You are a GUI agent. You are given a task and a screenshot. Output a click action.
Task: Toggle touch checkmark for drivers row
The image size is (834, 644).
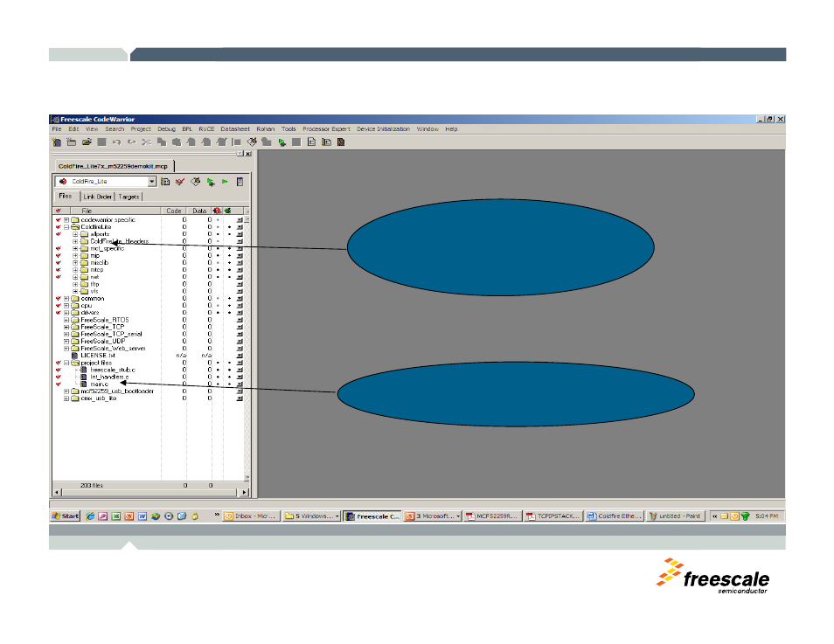point(59,313)
